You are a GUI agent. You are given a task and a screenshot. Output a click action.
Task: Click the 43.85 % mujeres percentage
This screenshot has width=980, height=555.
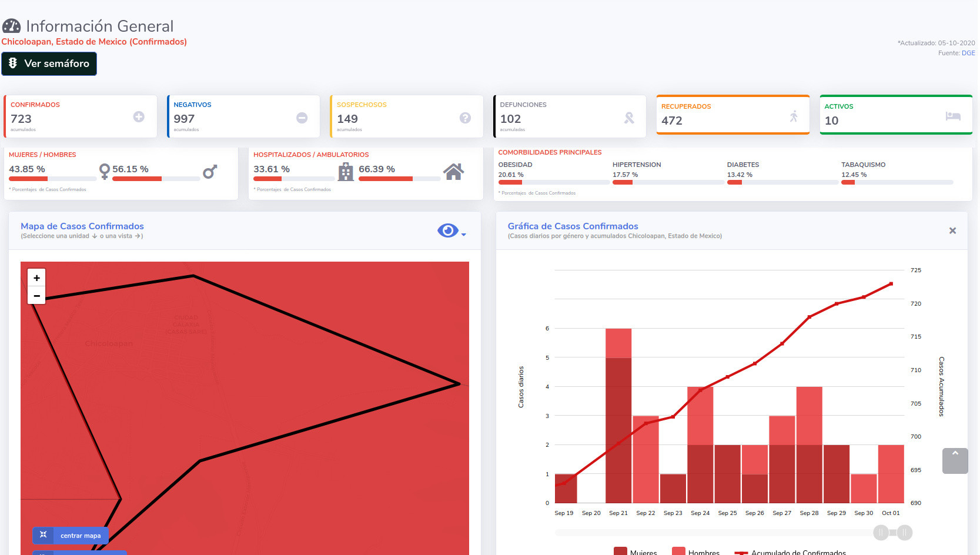tap(27, 169)
